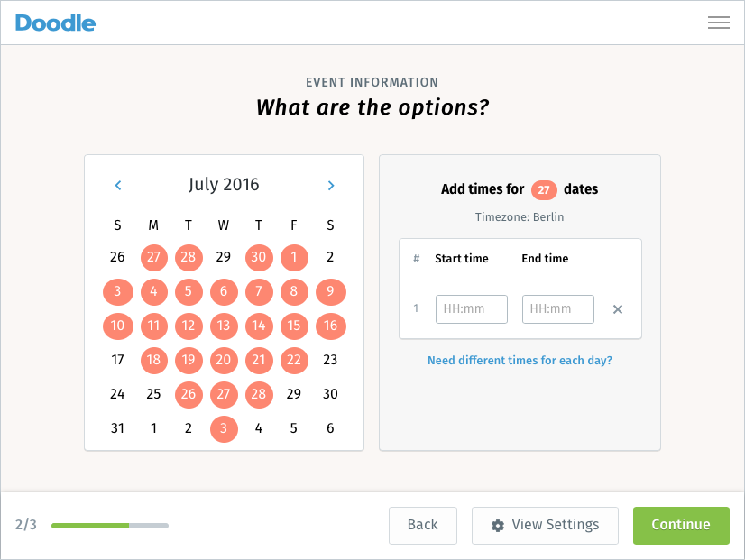Screen dimensions: 745x560
Task: Go to previous month with left chevron
Action: (118, 185)
